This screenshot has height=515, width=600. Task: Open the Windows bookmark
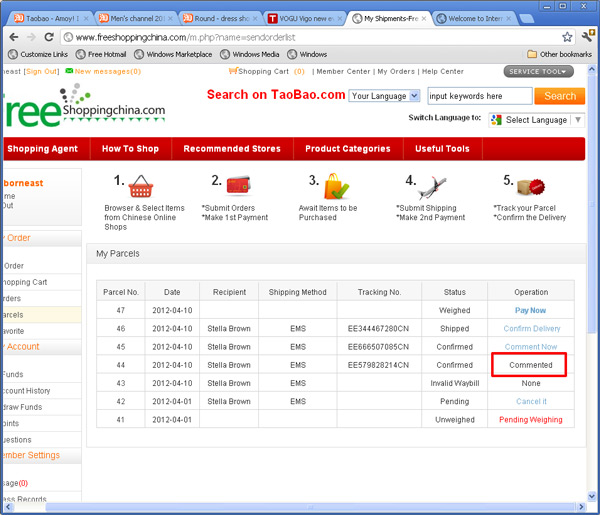(x=307, y=54)
